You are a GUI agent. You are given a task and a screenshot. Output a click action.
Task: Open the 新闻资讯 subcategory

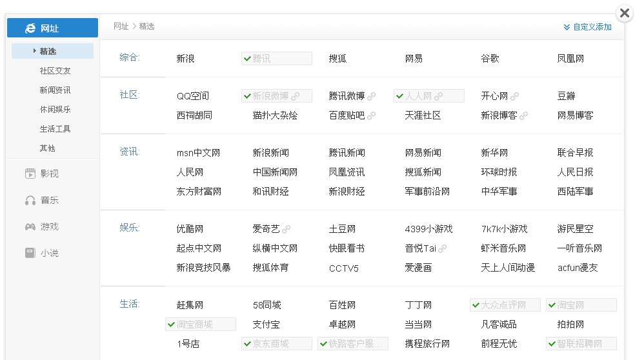tap(55, 90)
